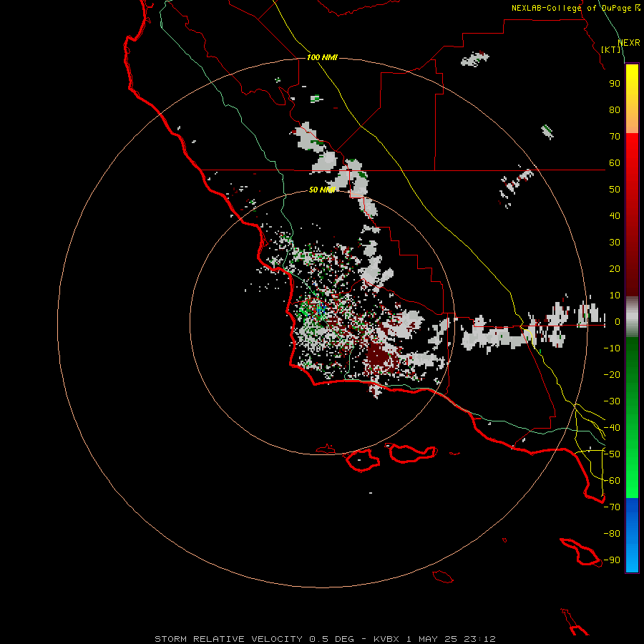The image size is (644, 644).
Task: Click the "-90" value on the velocity scale
Action: [612, 560]
